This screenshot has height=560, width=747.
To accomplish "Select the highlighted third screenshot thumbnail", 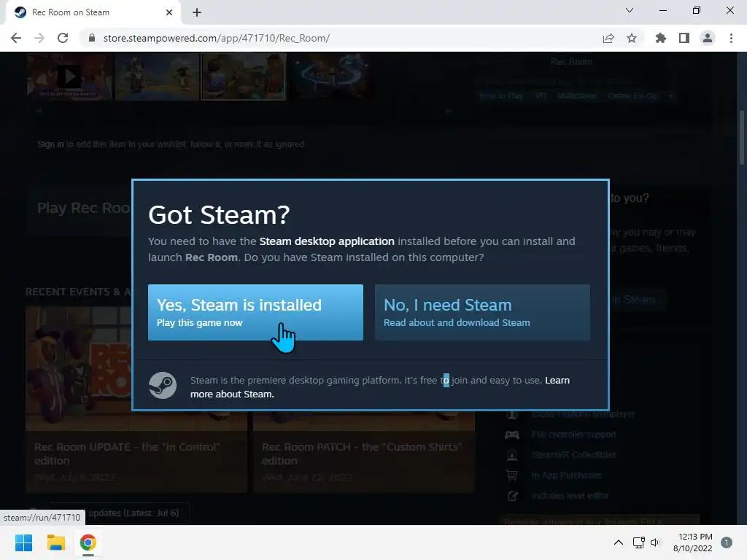I will point(244,76).
